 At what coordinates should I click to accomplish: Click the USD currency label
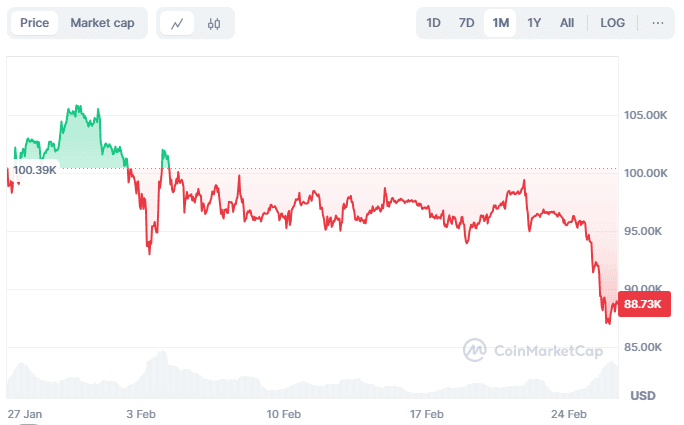pyautogui.click(x=643, y=395)
